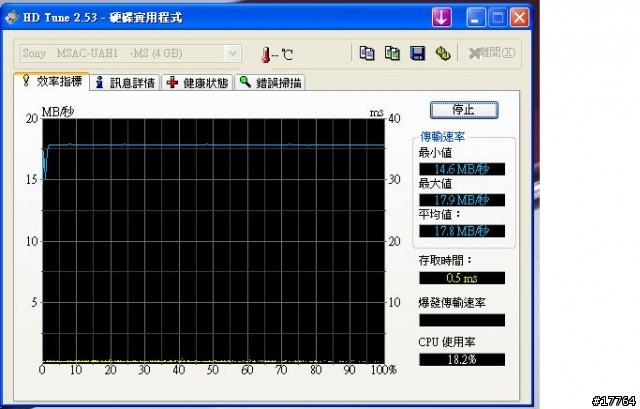The height and width of the screenshot is (409, 640).
Task: Minimize the HD Tune window
Action: (476, 18)
